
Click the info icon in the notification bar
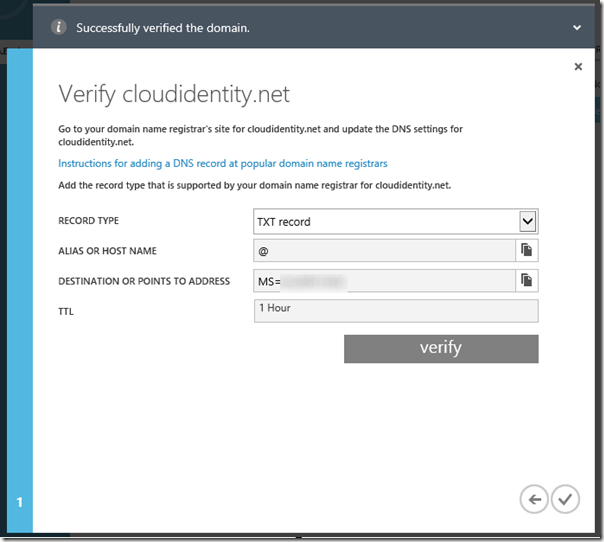(x=59, y=27)
